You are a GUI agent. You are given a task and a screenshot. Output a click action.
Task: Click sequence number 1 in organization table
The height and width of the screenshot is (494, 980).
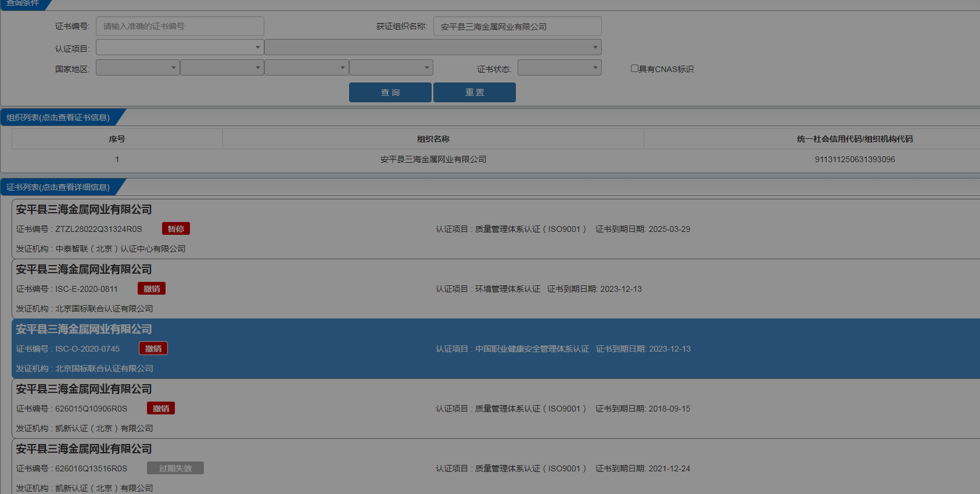click(x=117, y=159)
